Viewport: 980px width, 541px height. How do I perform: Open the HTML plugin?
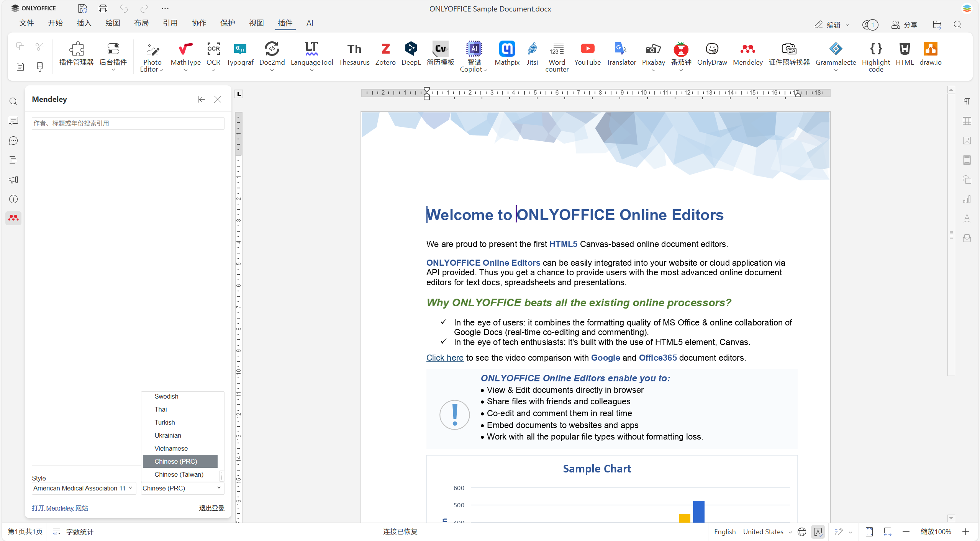pyautogui.click(x=905, y=54)
